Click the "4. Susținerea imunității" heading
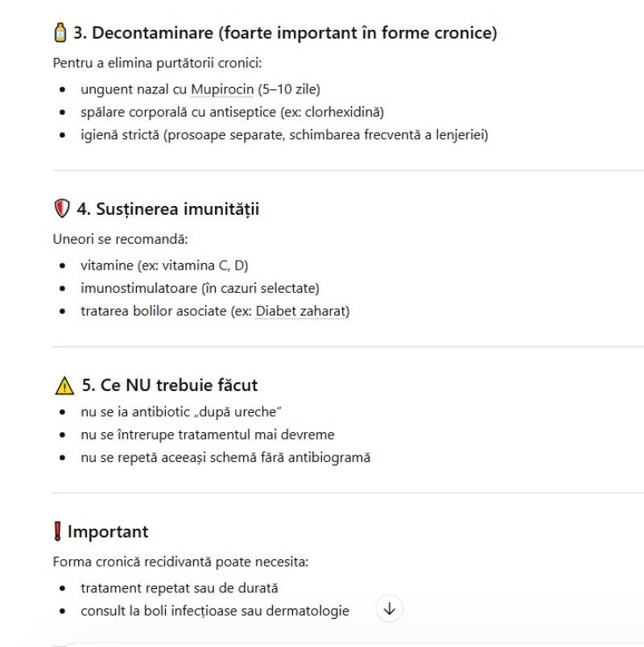644x647 pixels. point(167,209)
